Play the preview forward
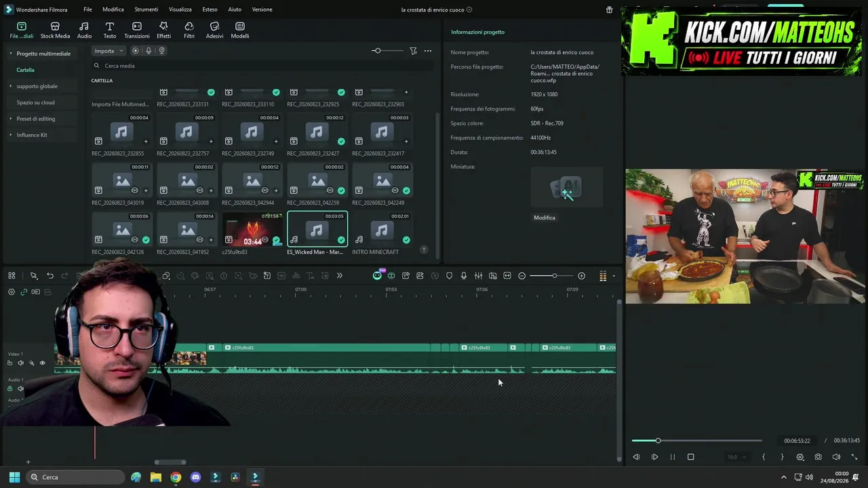Screen dimensions: 868x488 (x=654, y=457)
